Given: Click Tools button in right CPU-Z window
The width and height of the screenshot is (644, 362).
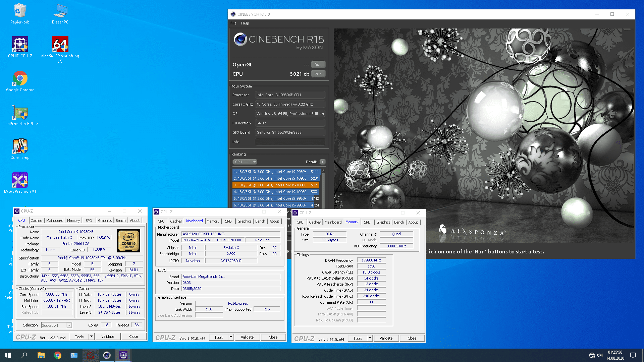Looking at the screenshot, I should pos(358,338).
